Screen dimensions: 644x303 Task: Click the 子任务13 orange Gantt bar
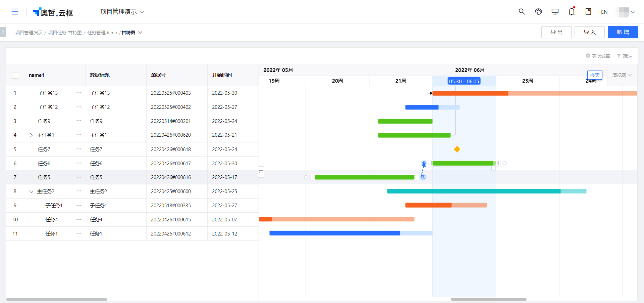[x=535, y=93]
